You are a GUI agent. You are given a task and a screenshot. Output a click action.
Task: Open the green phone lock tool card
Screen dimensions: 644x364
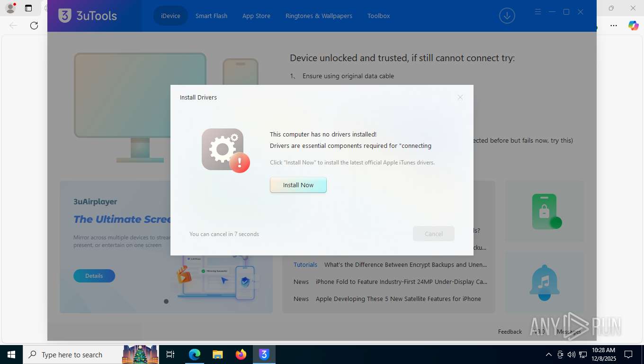tap(545, 211)
